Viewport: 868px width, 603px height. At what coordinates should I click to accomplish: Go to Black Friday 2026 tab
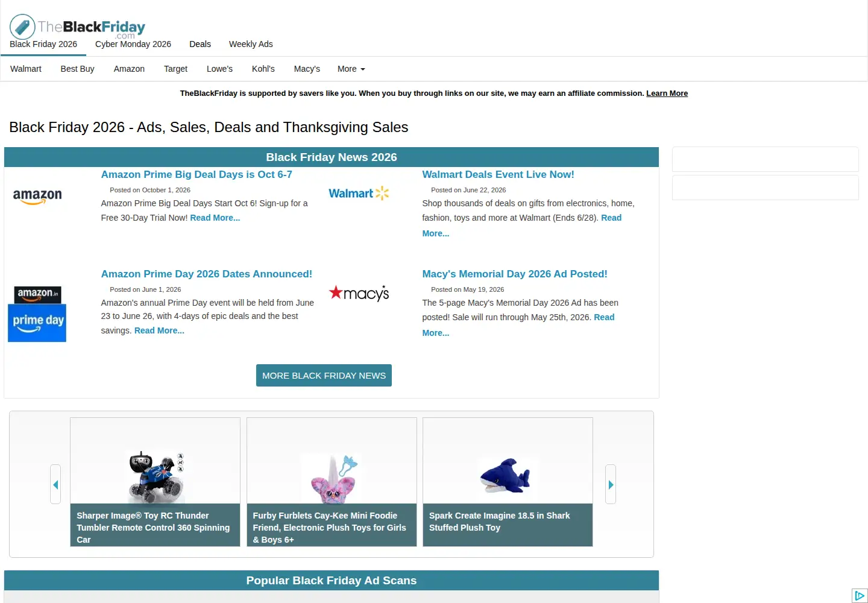43,44
